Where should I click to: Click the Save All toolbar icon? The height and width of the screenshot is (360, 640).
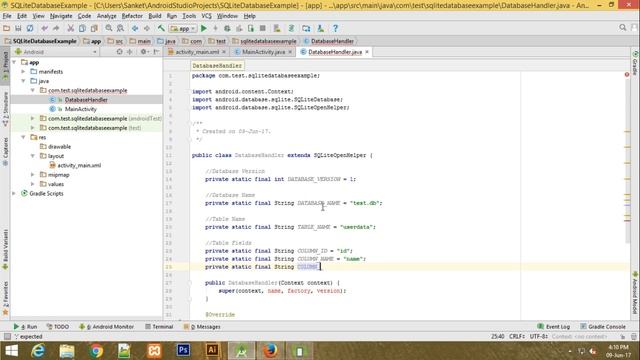18,28
